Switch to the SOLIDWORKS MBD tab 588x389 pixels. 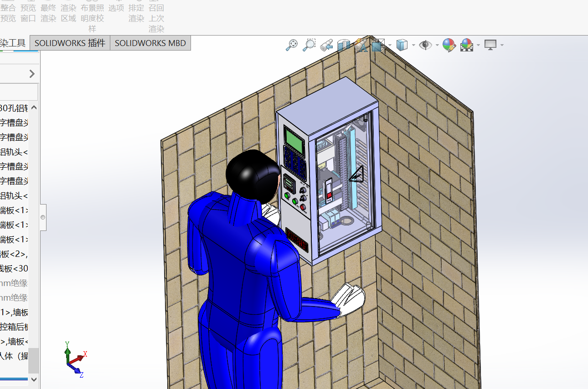click(150, 43)
